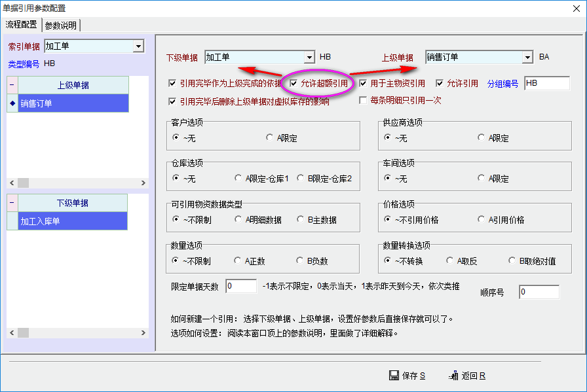Screen dimensions: 587x392
Task: Switch to the 参数说明 tab
Action: click(61, 26)
